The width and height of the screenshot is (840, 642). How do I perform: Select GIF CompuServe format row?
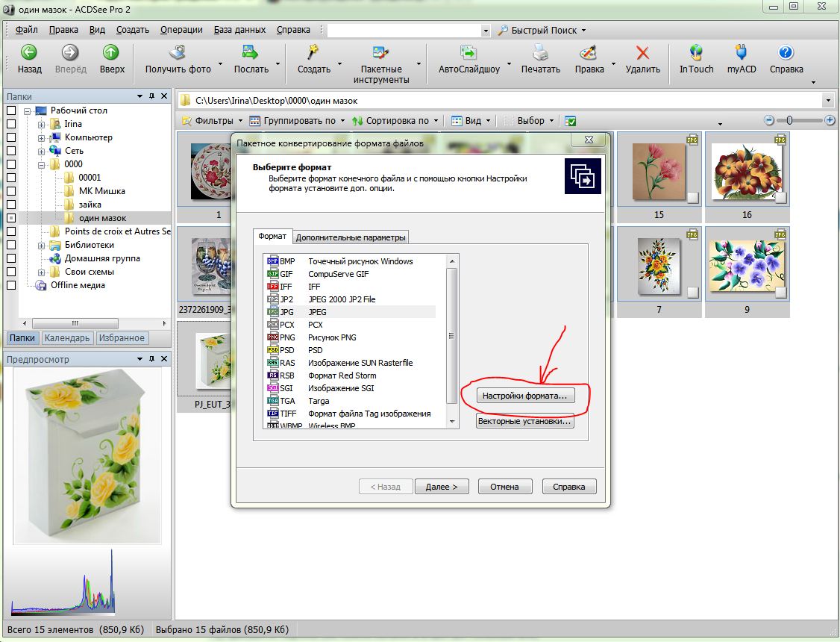pos(351,274)
